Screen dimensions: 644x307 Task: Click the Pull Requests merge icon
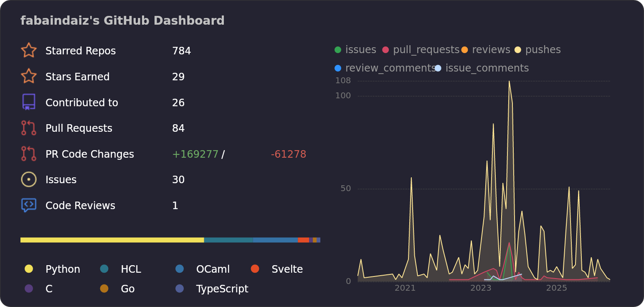28,128
